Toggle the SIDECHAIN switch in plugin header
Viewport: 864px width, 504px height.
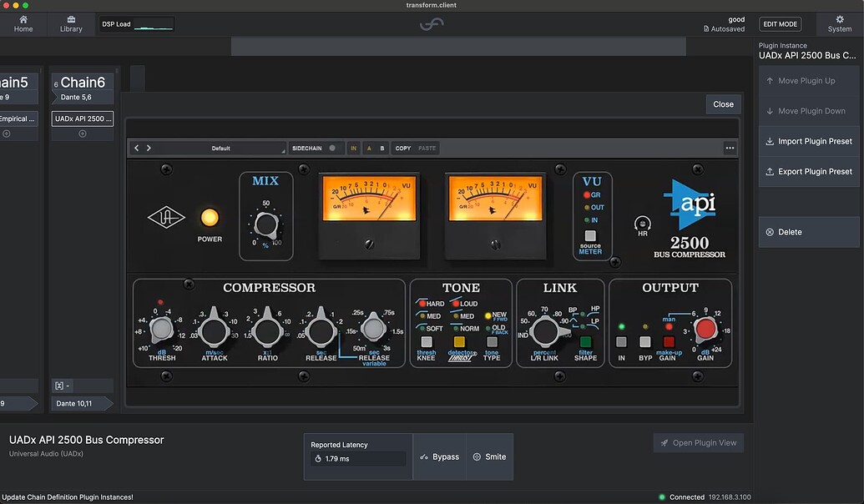pos(332,148)
